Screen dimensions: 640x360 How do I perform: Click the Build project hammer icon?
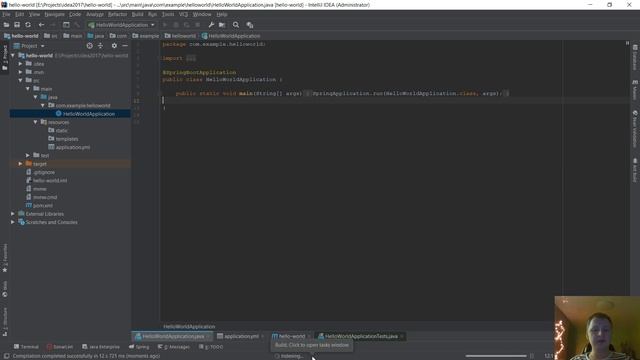tap(77, 25)
